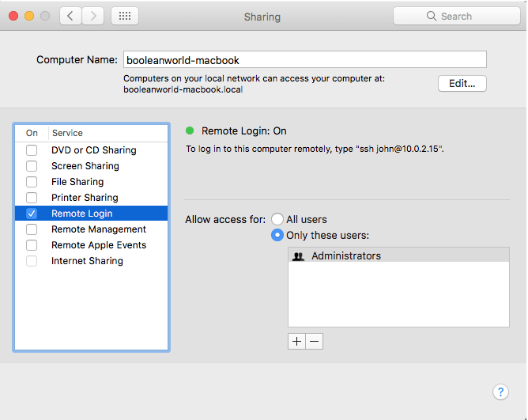Show all preferences grid icon
This screenshot has width=528, height=420.
(x=125, y=16)
